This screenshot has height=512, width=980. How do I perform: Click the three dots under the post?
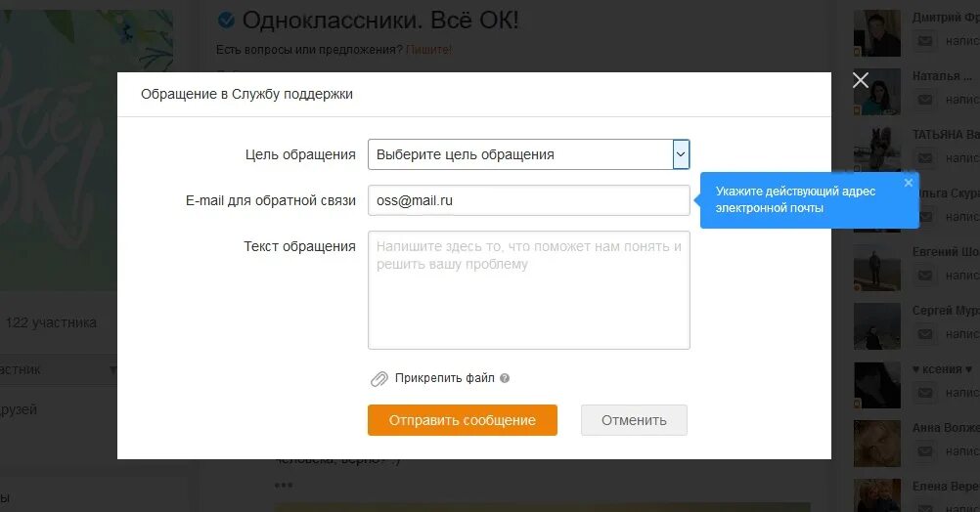pyautogui.click(x=283, y=486)
